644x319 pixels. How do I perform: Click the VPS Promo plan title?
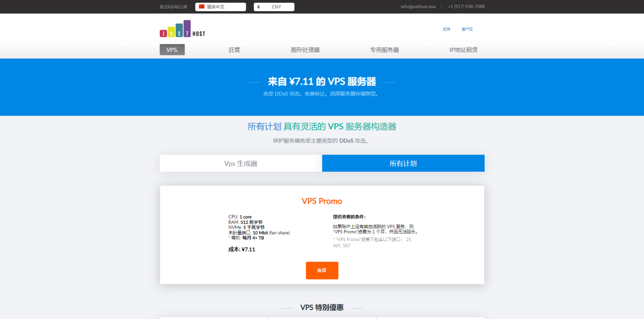tap(321, 201)
